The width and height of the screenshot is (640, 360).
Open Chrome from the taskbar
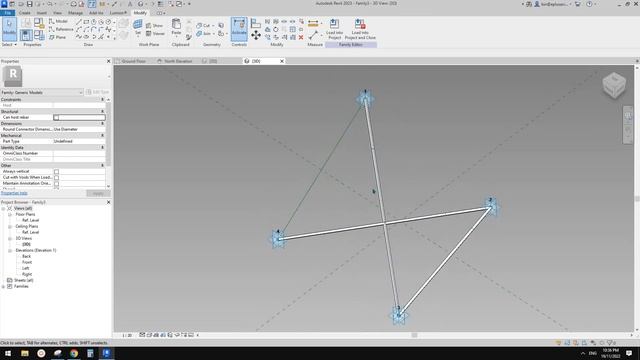click(x=74, y=353)
